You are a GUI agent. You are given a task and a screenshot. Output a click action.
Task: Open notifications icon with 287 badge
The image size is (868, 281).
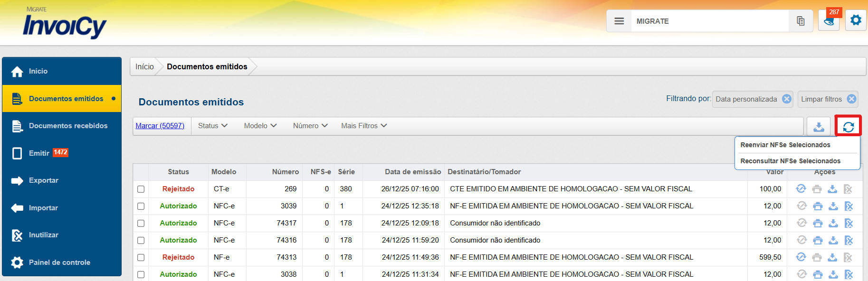pos(829,21)
